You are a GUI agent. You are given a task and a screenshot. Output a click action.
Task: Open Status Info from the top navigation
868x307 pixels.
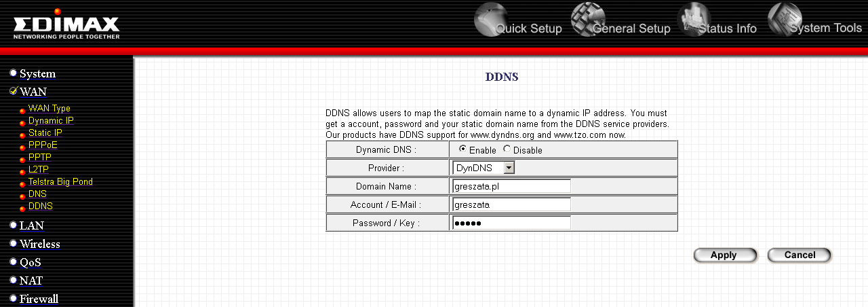click(727, 29)
